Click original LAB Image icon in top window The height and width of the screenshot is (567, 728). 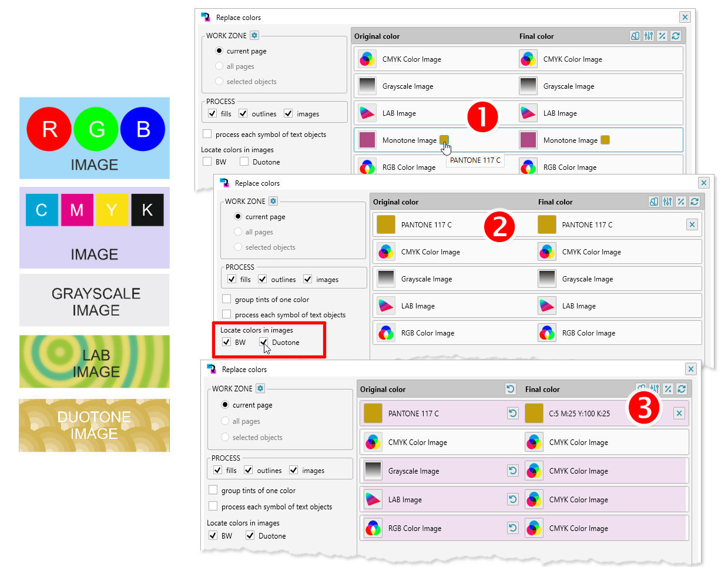pos(367,113)
